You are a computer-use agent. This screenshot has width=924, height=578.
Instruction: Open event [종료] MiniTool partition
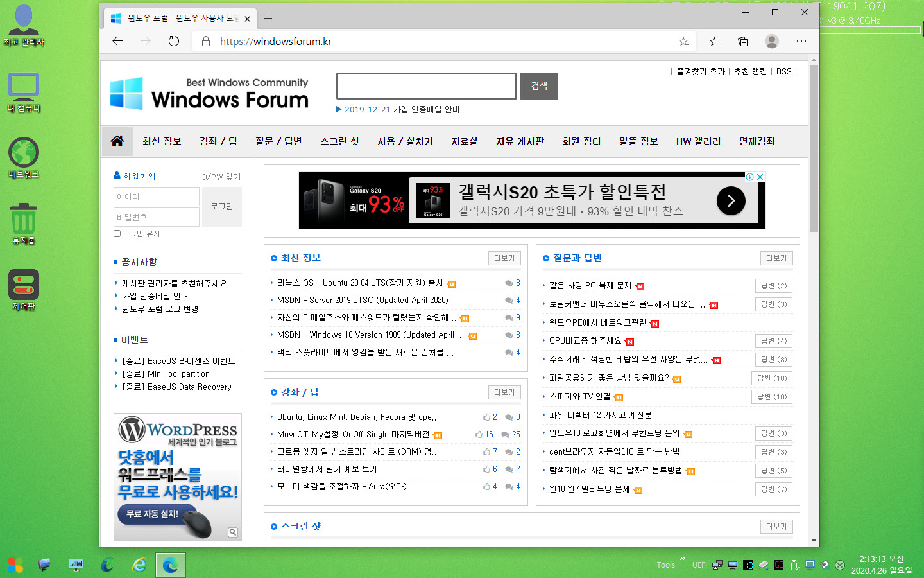pos(166,374)
